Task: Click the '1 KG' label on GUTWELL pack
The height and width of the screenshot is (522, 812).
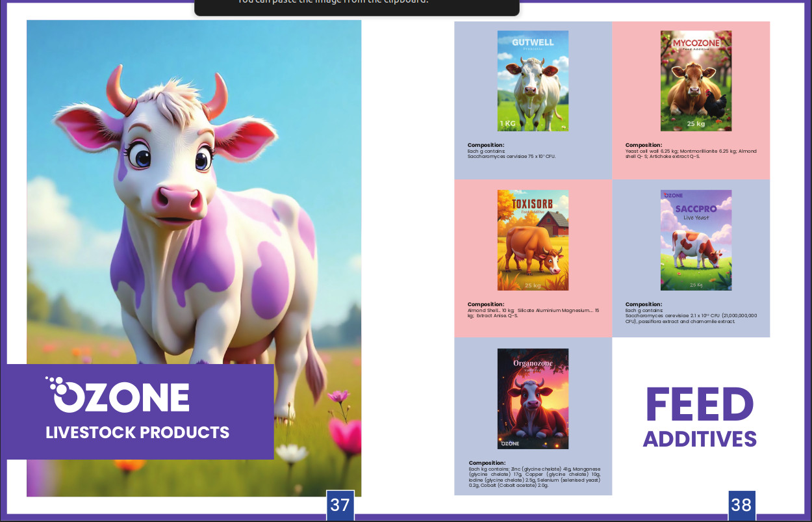Action: point(509,123)
